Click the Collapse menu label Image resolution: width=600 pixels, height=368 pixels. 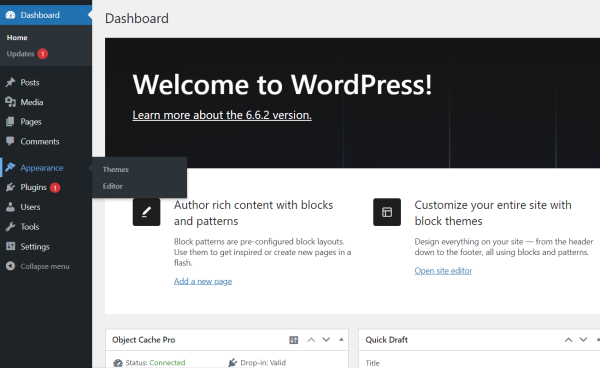coord(45,266)
